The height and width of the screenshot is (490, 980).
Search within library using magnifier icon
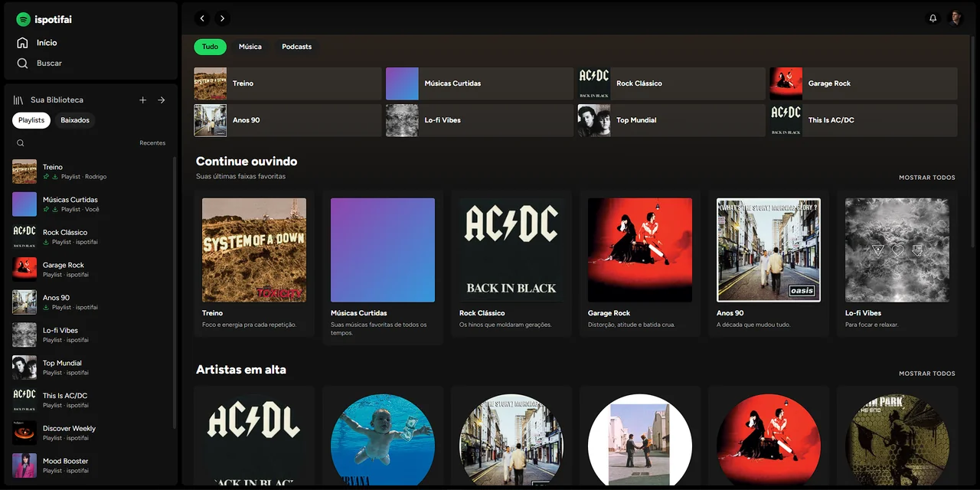click(21, 143)
